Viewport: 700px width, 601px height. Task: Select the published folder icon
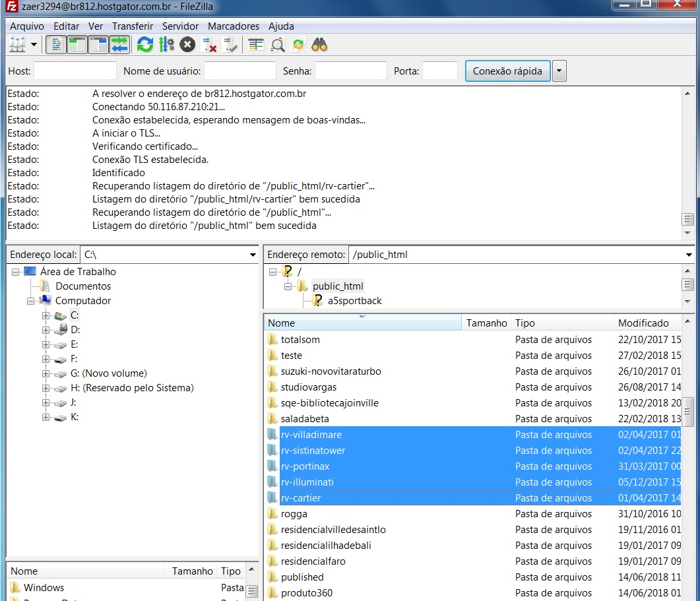pos(272,577)
